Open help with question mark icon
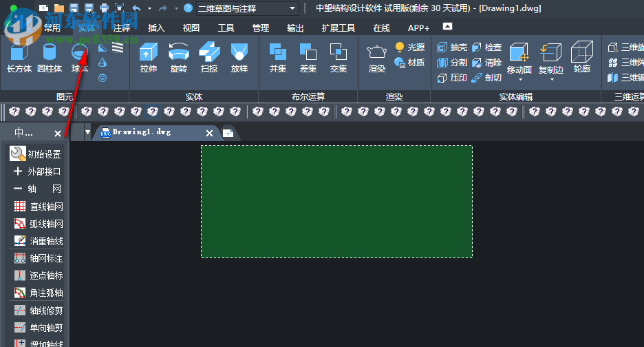The height and width of the screenshot is (347, 644). (x=188, y=8)
